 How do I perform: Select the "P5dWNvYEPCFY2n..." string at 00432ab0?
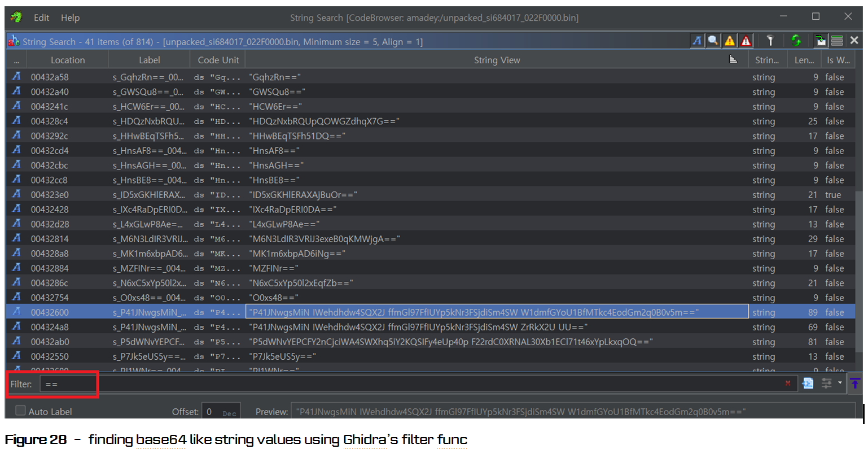[x=450, y=341]
